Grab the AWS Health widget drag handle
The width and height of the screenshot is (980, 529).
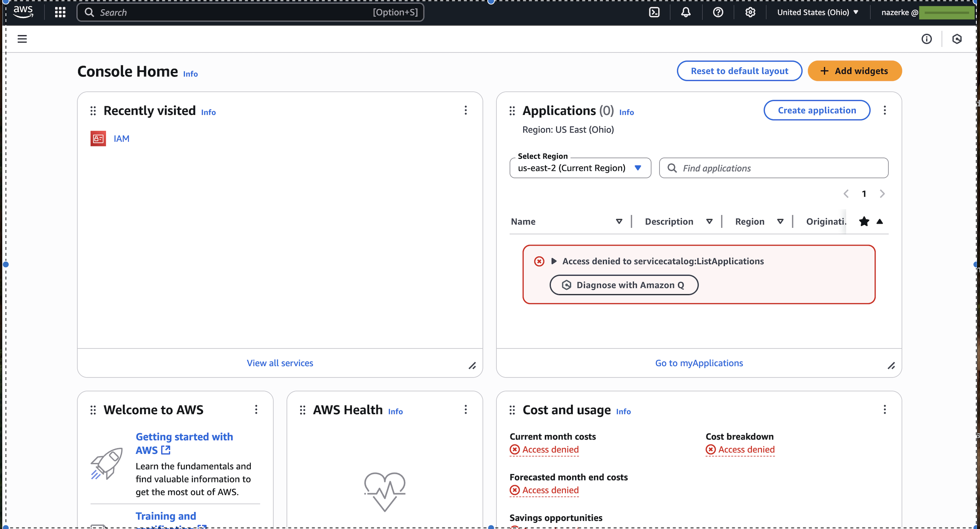pos(303,410)
